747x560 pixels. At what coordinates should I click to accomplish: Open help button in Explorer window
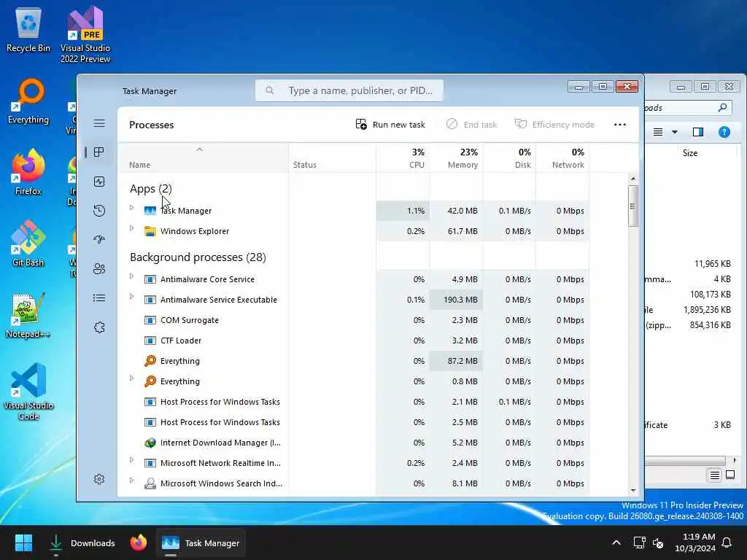tap(724, 132)
